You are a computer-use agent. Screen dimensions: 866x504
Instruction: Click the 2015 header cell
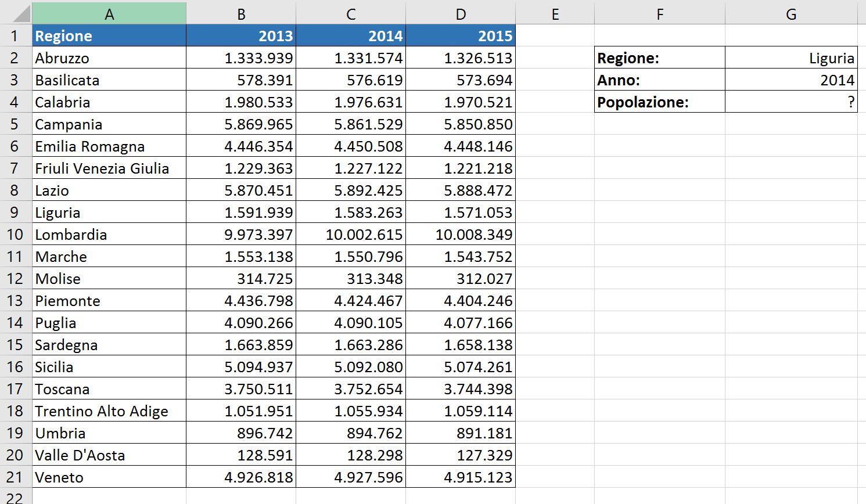pos(461,36)
